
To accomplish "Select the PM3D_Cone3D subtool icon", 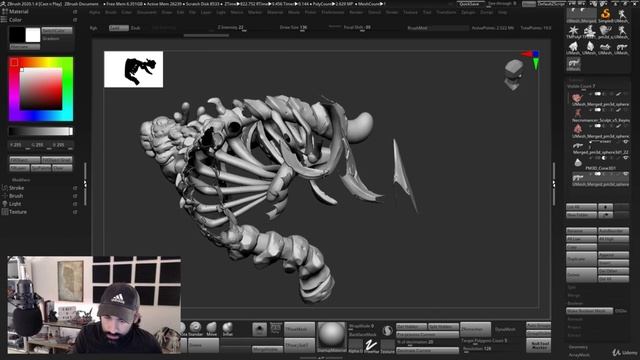I will tap(578, 162).
